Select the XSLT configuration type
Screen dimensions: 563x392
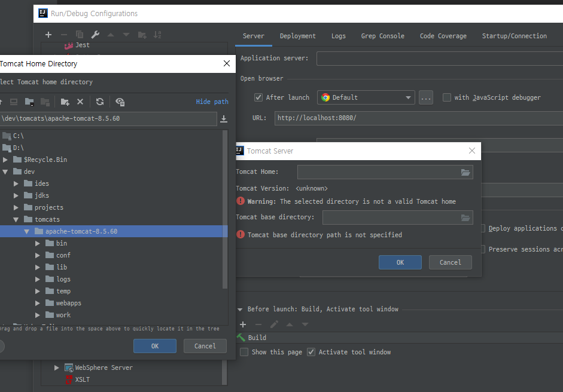[78, 379]
